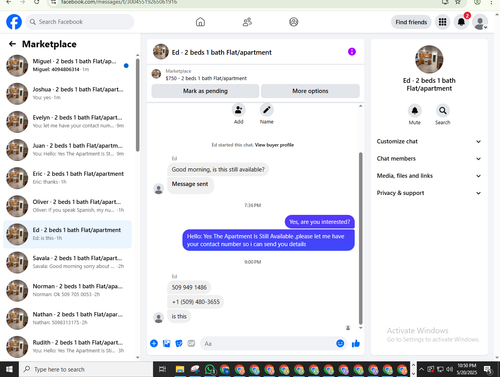
Task: Attach a photo file icon
Action: pos(166,343)
